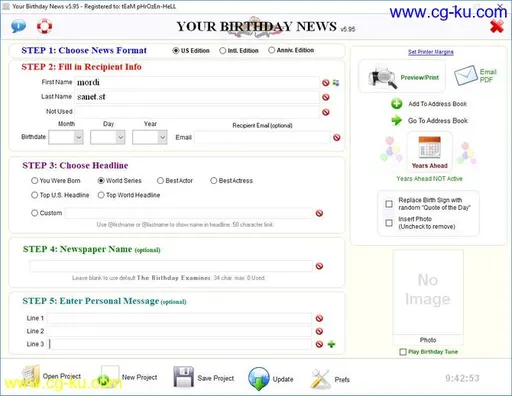512x396 pixels.
Task: Click in the Not Used input field
Action: [x=197, y=112]
